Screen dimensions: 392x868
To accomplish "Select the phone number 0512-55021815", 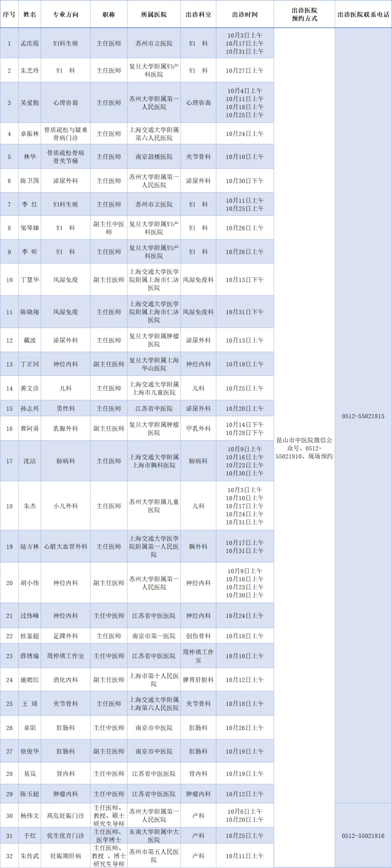I will tap(363, 416).
